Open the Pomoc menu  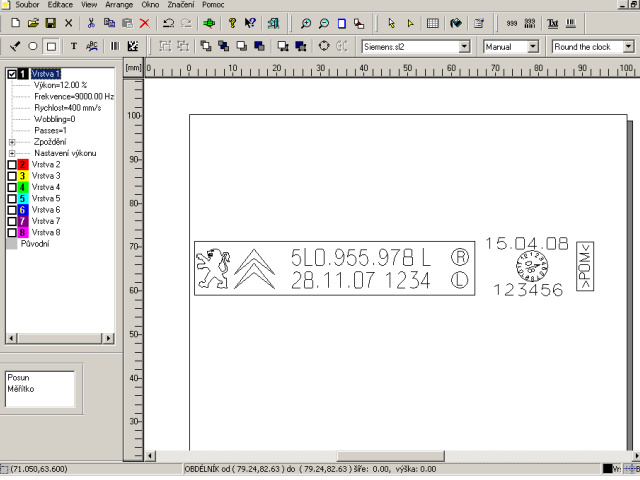click(x=213, y=5)
